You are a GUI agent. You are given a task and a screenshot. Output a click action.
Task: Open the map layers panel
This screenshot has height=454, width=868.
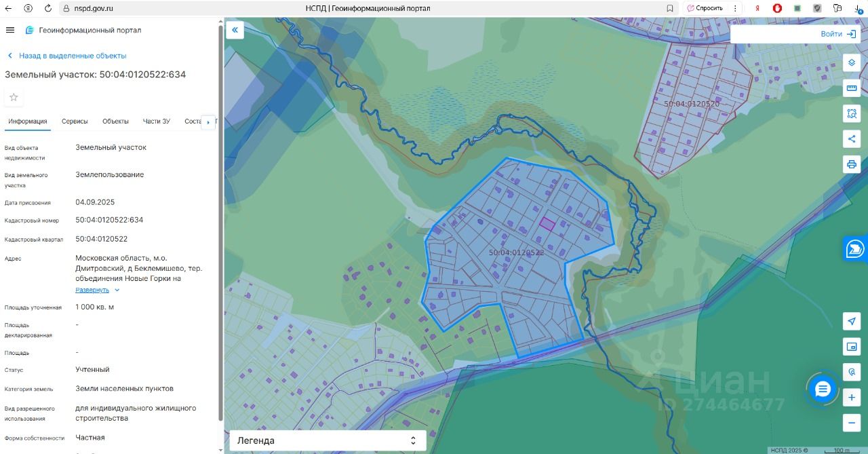852,62
